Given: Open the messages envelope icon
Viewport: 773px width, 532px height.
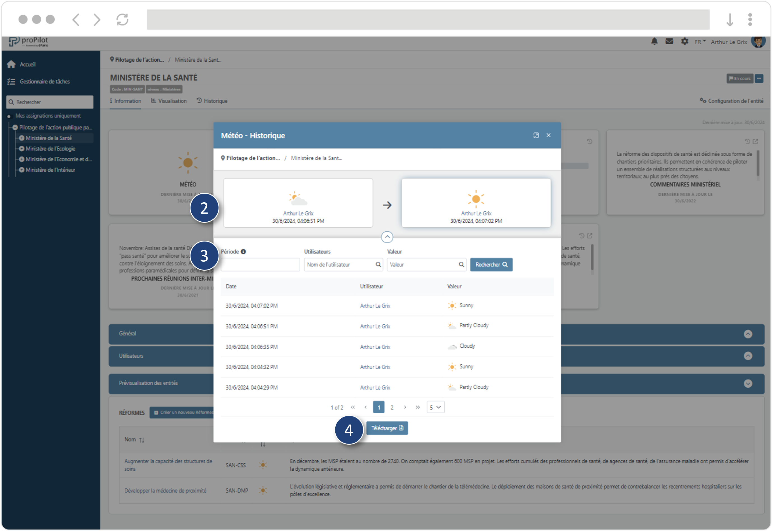Looking at the screenshot, I should click(x=670, y=41).
